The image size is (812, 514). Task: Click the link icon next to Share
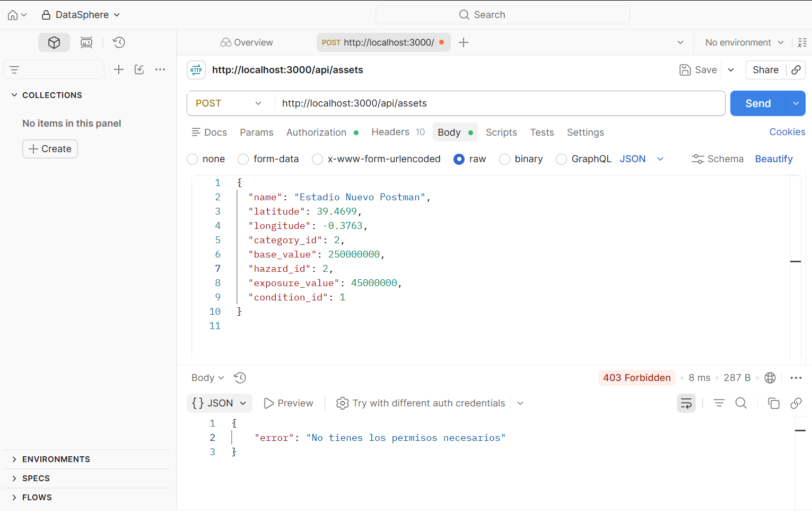(x=796, y=70)
